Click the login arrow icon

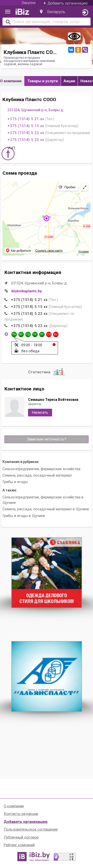click(x=85, y=12)
